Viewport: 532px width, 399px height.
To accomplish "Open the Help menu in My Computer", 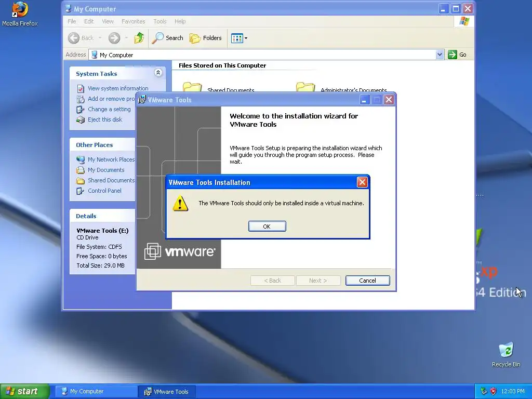I will click(180, 21).
